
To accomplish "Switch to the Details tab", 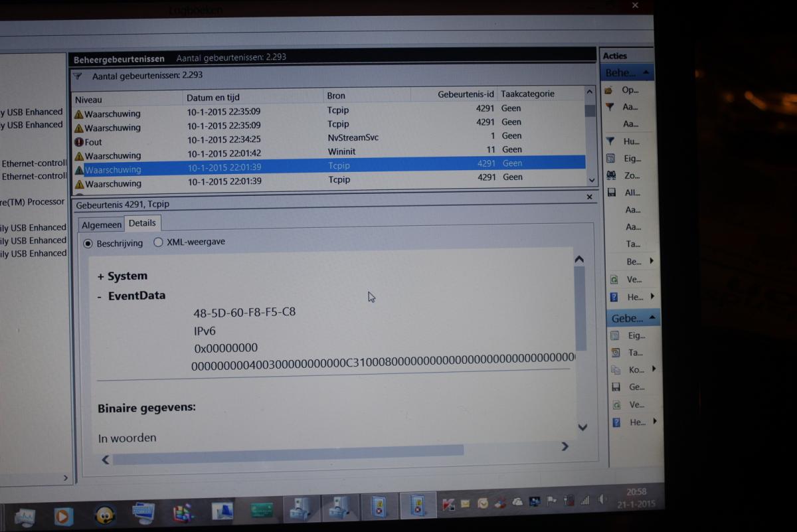I will 142,223.
